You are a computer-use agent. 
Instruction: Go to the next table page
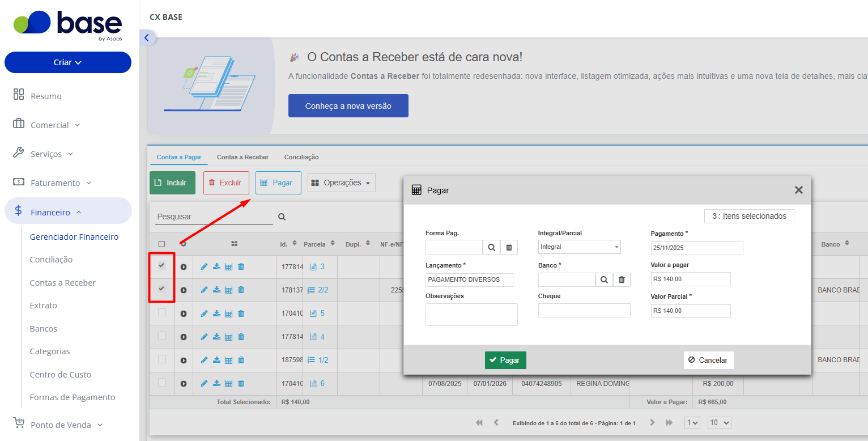point(652,423)
